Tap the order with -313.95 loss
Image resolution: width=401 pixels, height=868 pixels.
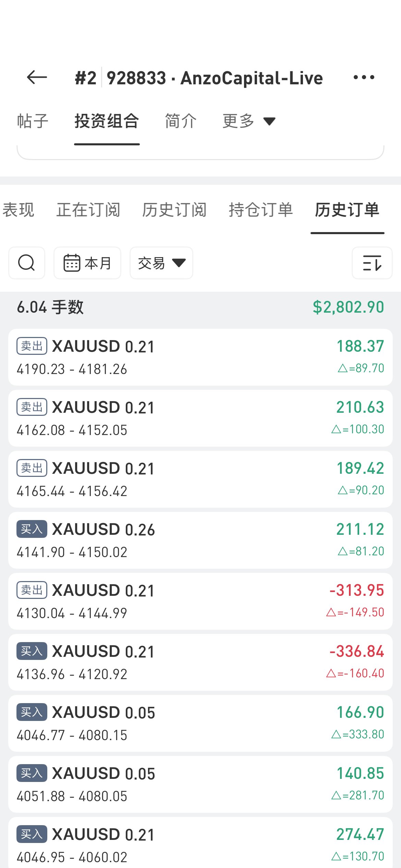[x=200, y=601]
